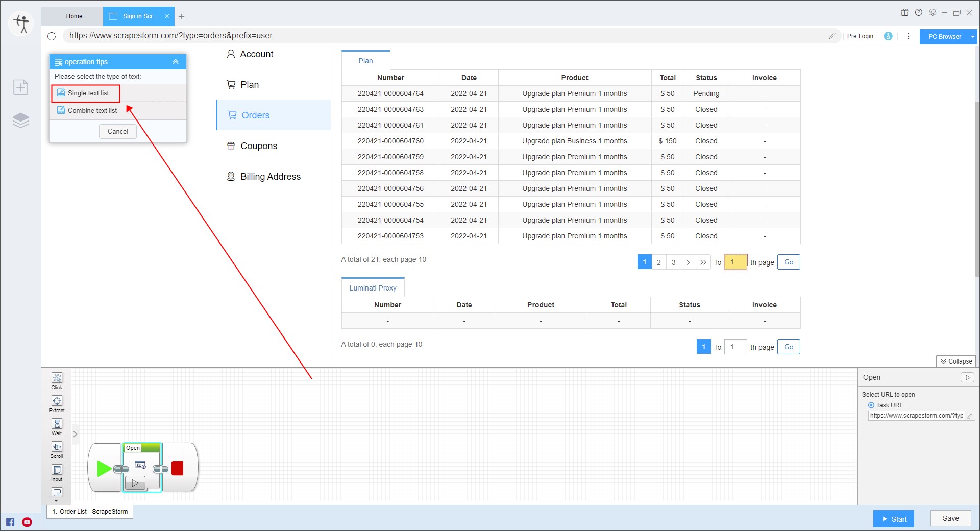Click the page number field in Plan pagination

coord(736,262)
